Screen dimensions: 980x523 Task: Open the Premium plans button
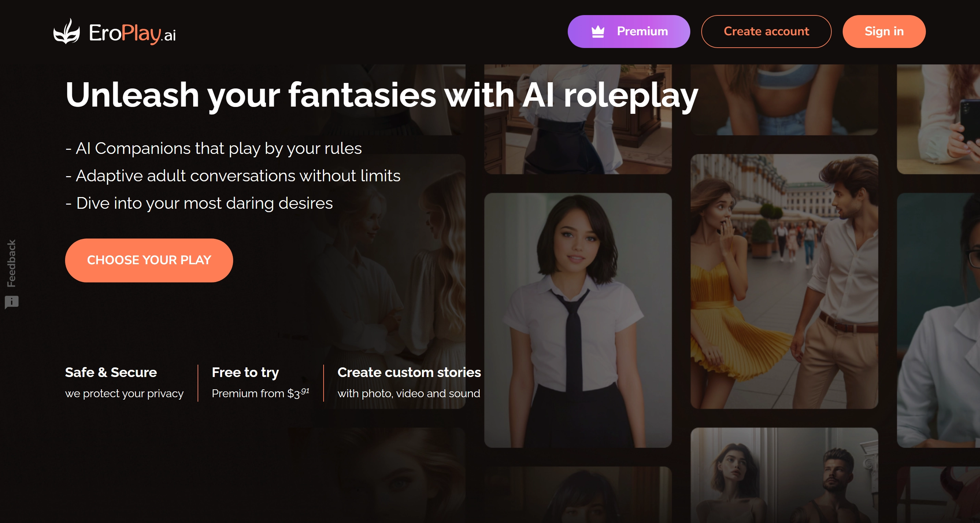[628, 32]
